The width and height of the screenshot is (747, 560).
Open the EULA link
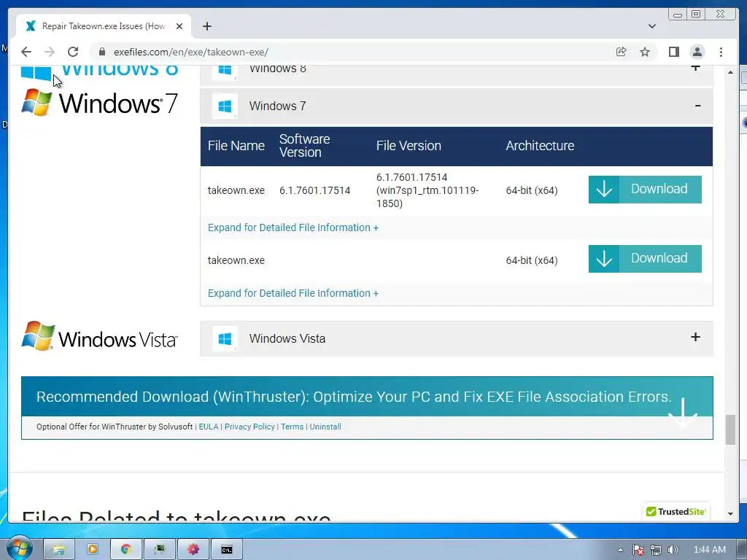point(208,427)
